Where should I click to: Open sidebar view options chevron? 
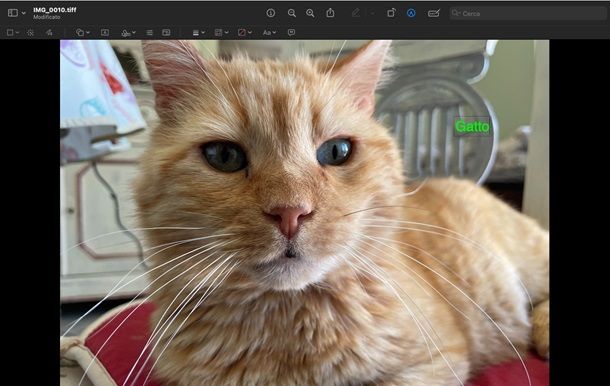pos(23,13)
